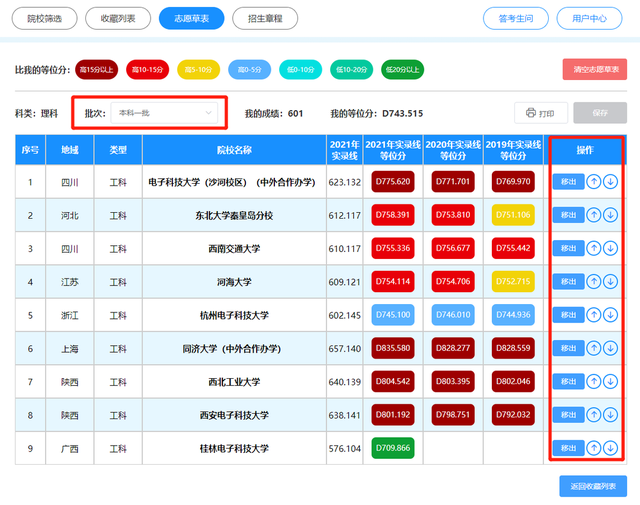Remove 西北工业大学 with 移出

pos(568,381)
